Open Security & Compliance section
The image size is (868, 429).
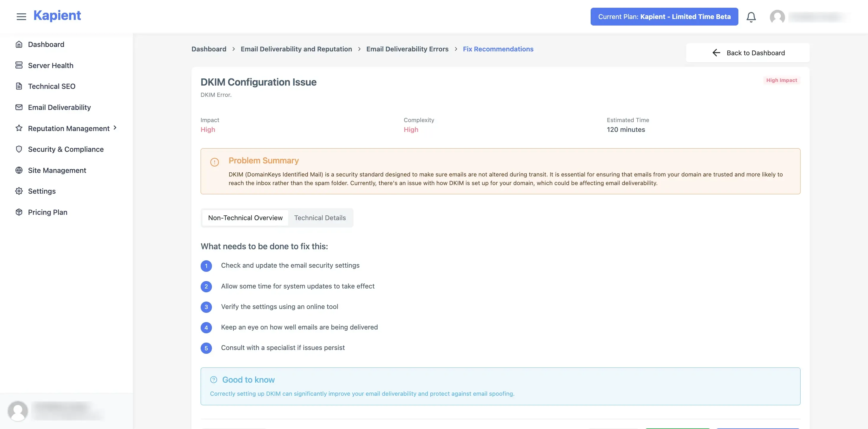(66, 149)
